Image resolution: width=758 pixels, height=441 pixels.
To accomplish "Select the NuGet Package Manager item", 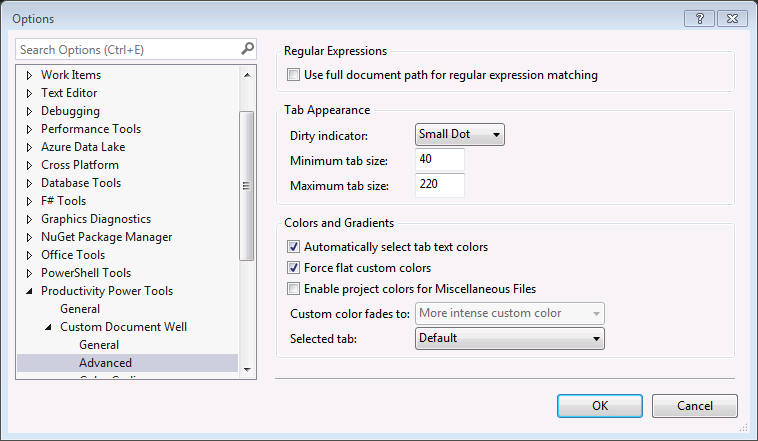I will coord(106,237).
